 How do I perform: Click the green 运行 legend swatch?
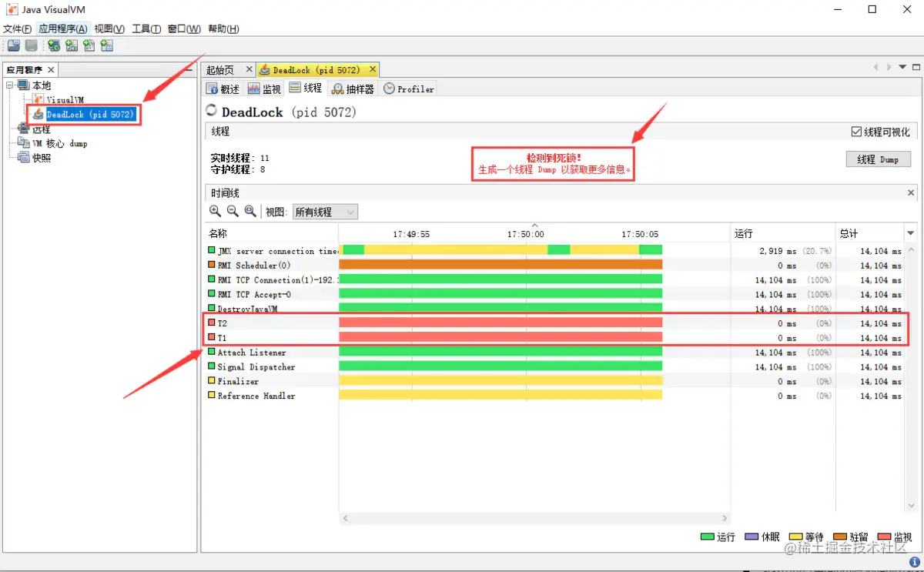(708, 537)
